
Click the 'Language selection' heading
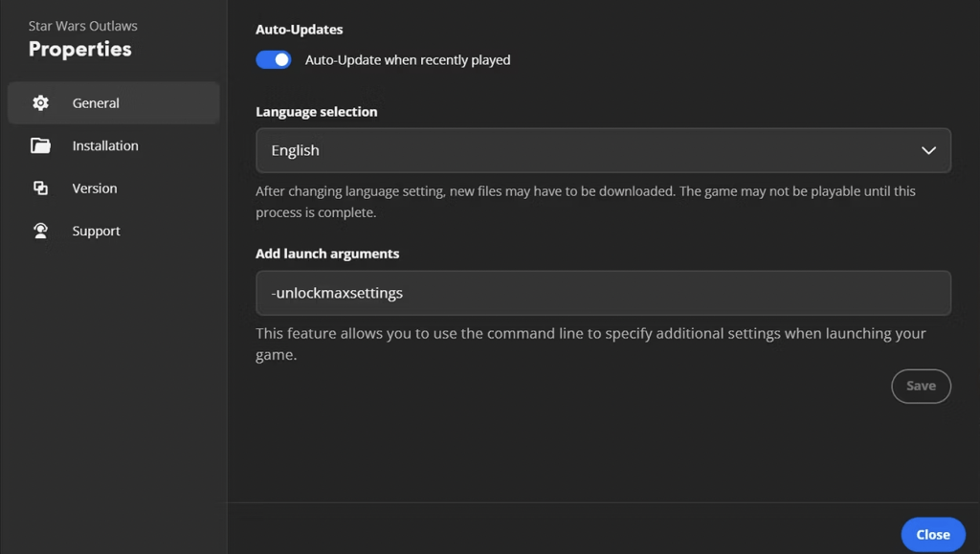[x=317, y=112]
